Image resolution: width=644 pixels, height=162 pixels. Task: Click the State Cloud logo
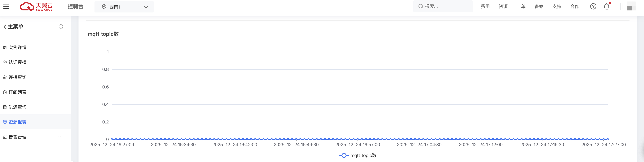pyautogui.click(x=36, y=7)
